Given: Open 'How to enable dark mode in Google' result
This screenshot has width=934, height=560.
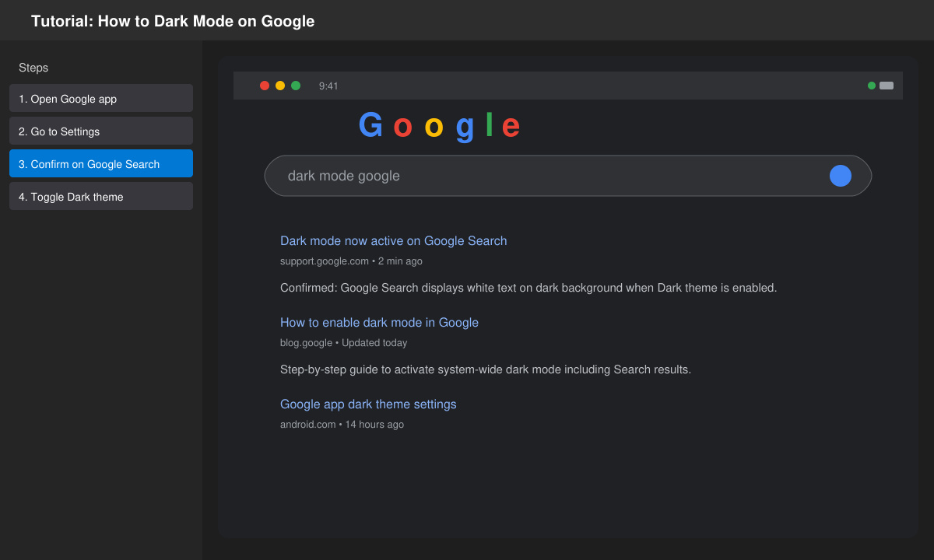Looking at the screenshot, I should tap(379, 323).
